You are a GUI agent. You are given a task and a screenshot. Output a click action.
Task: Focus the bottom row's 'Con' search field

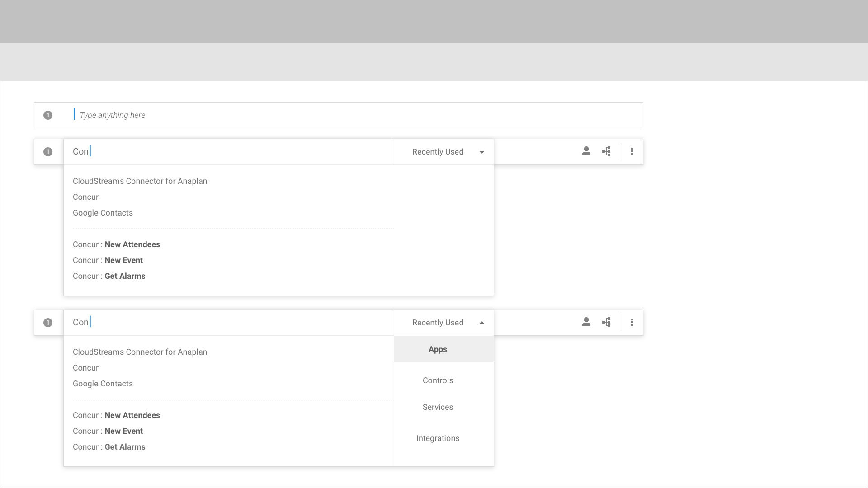229,323
